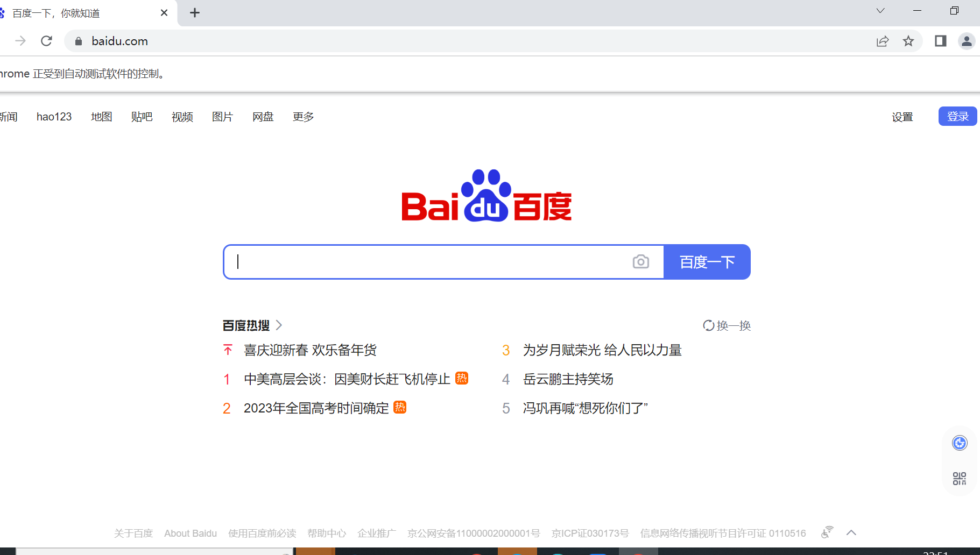Image resolution: width=980 pixels, height=555 pixels.
Task: Click 信息网络传播视听节目许可证 0110516 link
Action: [x=723, y=533]
